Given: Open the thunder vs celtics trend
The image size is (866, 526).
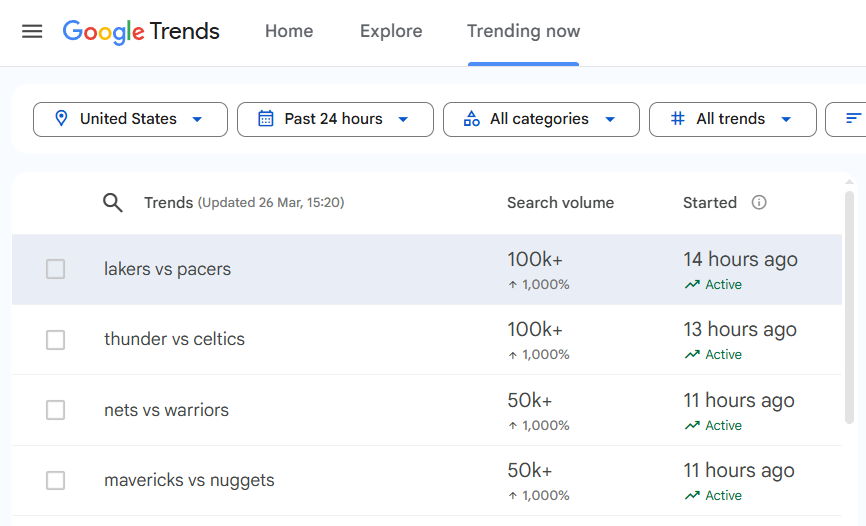Looking at the screenshot, I should click(x=175, y=339).
